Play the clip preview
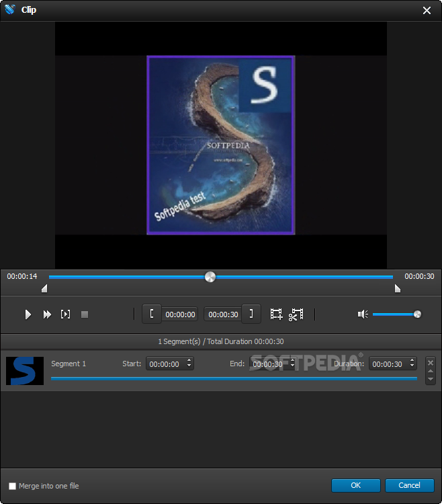Viewport: 442px width, 504px height. tap(28, 314)
